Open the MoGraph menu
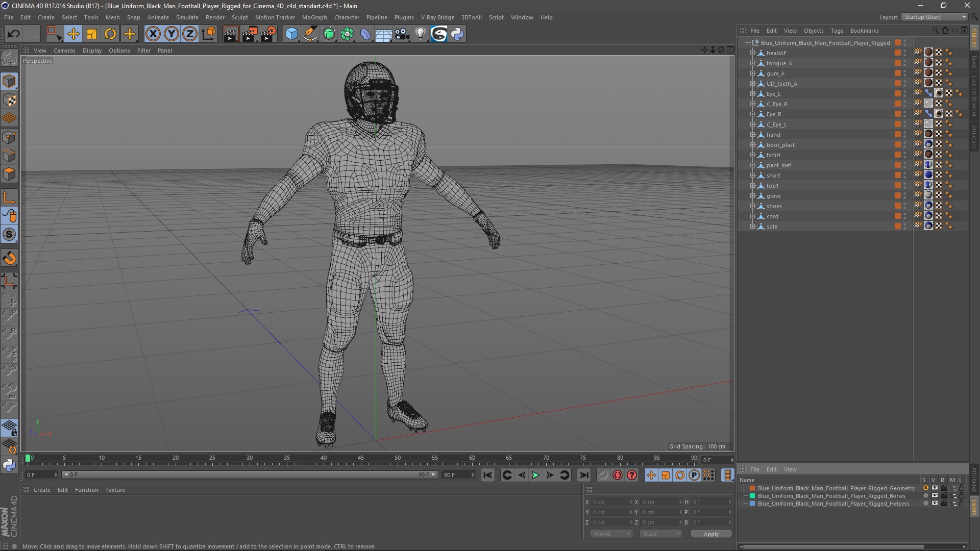This screenshot has width=980, height=551. [314, 17]
